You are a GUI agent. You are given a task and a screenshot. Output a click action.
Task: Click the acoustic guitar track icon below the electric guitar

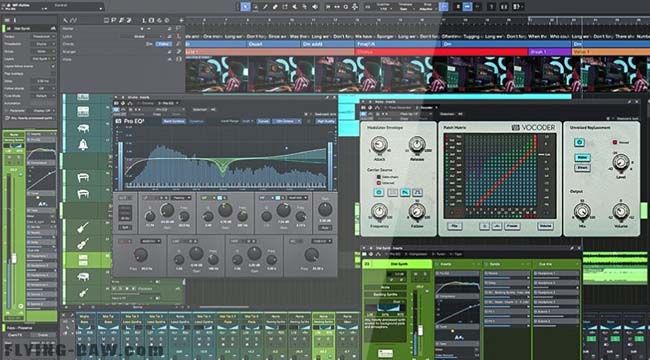tap(83, 243)
